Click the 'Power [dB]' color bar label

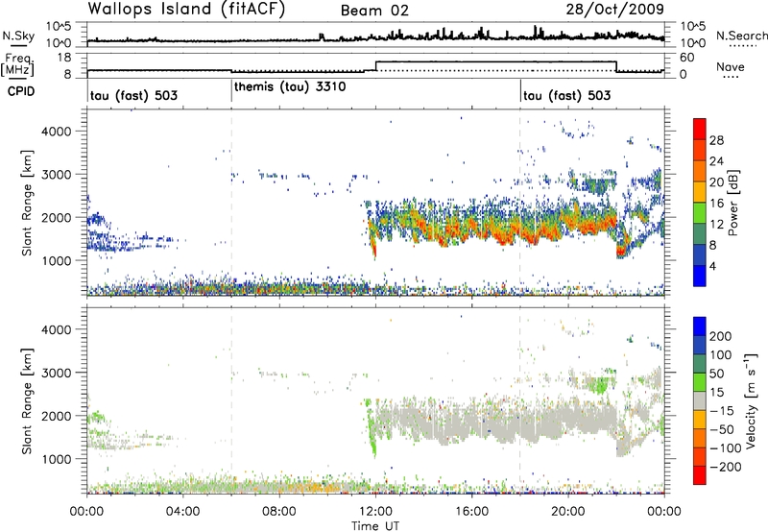coord(733,203)
